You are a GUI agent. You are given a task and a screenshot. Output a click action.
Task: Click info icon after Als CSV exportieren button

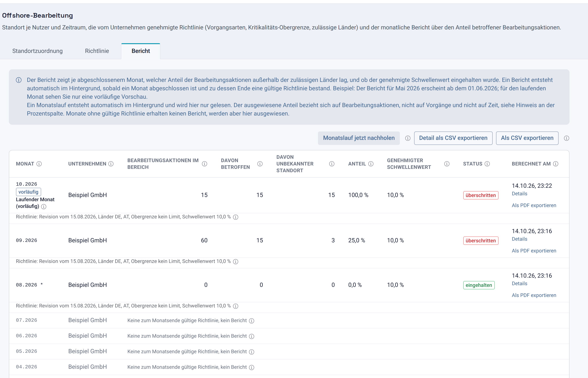pyautogui.click(x=566, y=138)
